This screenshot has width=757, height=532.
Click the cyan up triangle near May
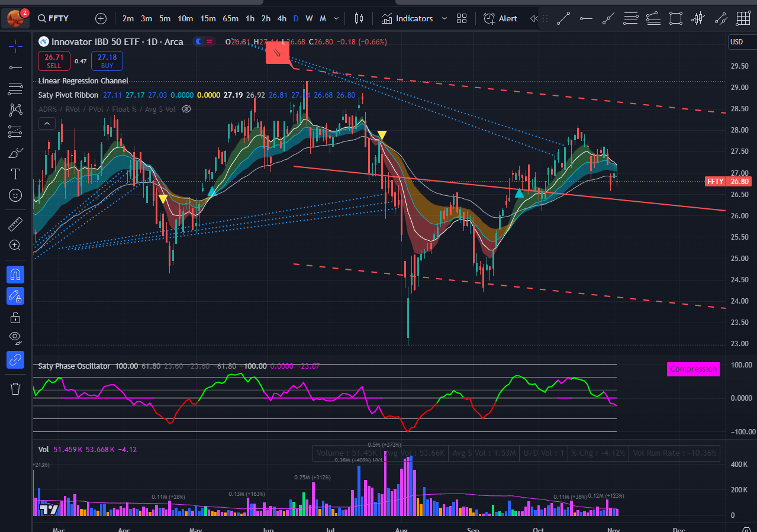point(211,191)
